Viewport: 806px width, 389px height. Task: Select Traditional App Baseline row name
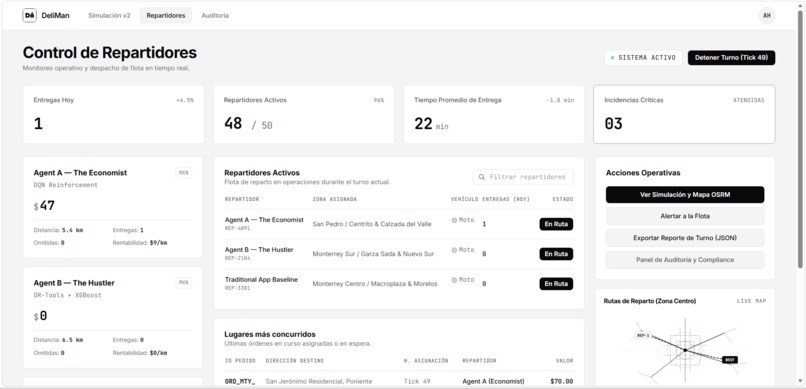[x=261, y=280]
